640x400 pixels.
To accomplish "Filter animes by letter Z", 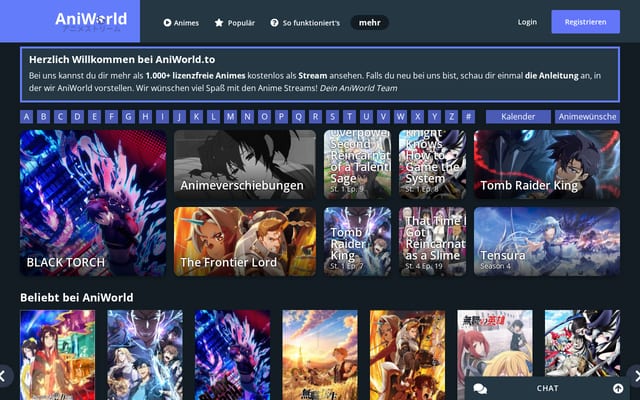I will click(x=451, y=117).
